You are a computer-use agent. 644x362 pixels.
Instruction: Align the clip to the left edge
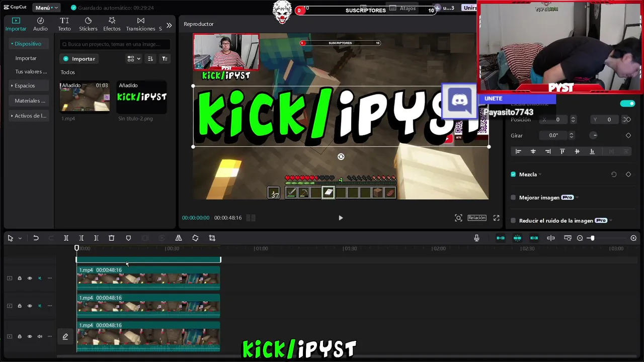tap(518, 151)
